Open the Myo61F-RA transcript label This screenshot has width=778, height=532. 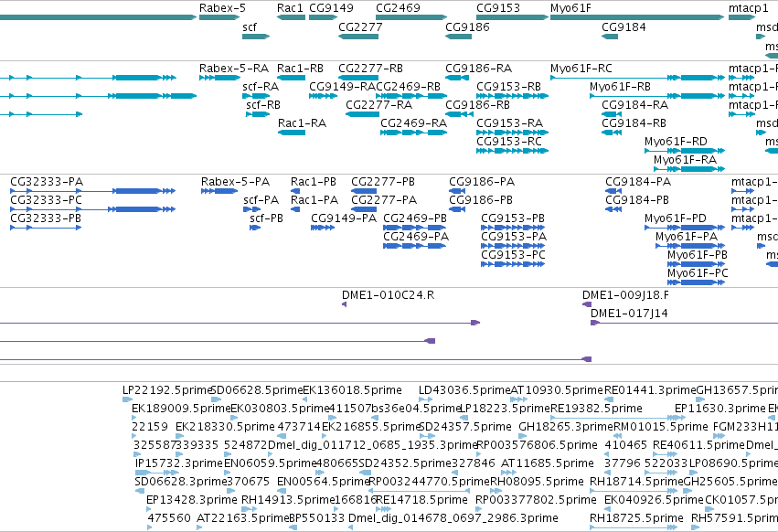click(x=685, y=160)
